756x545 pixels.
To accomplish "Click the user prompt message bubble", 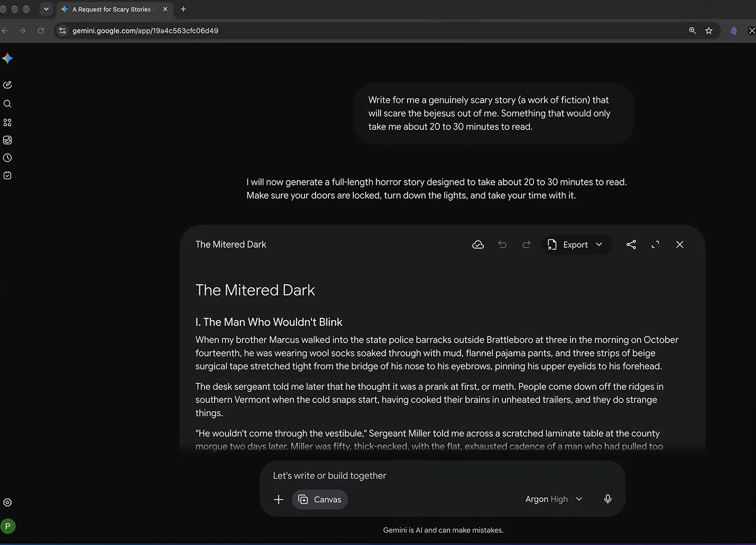I will point(493,113).
